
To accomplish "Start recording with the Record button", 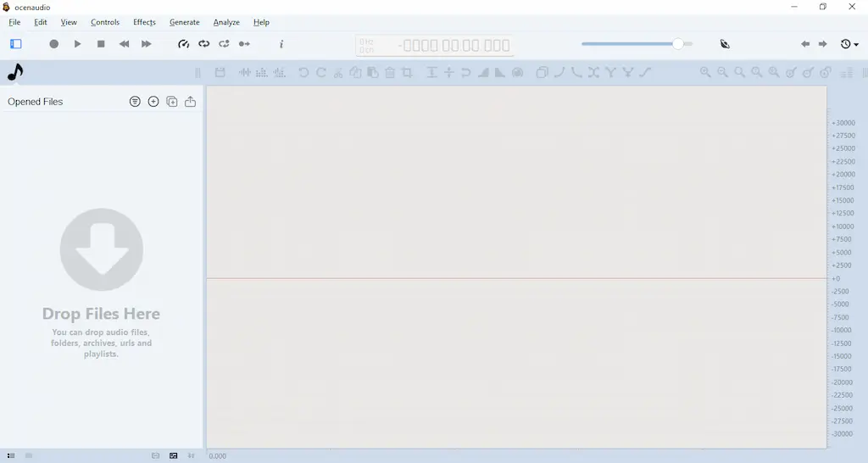I will pyautogui.click(x=53, y=44).
